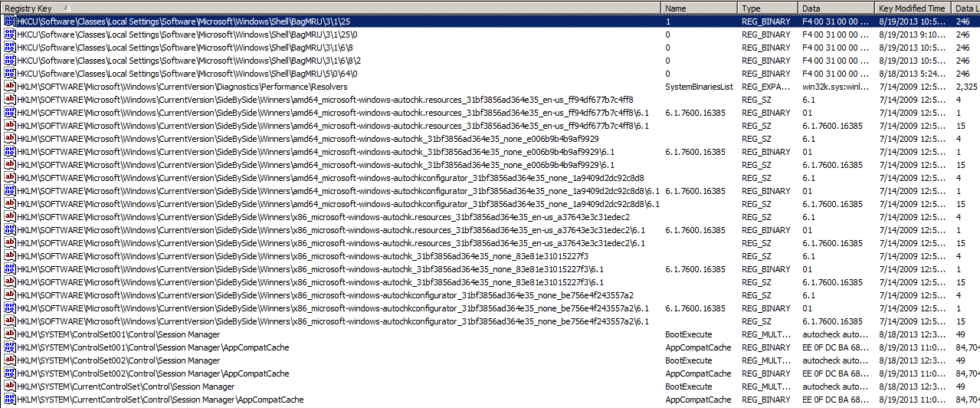
Task: Click binary icon of ControlSet002 AppCompatCache row
Action: point(10,373)
